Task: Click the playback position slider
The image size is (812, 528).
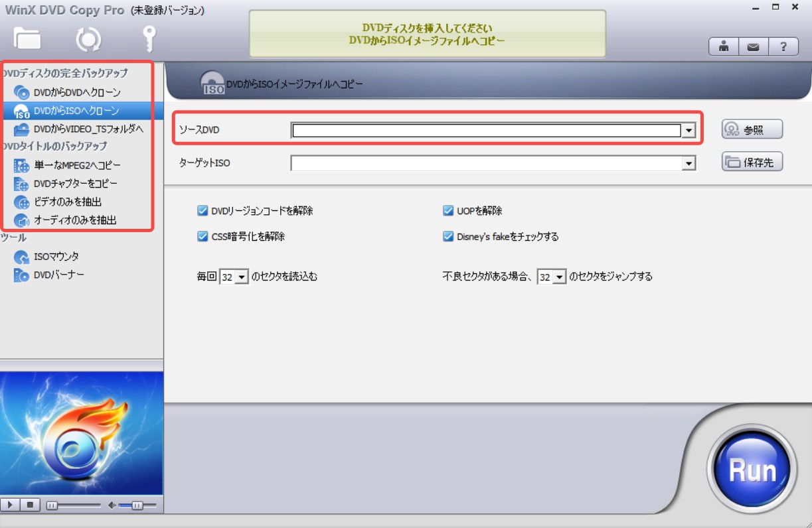Action: 73,505
